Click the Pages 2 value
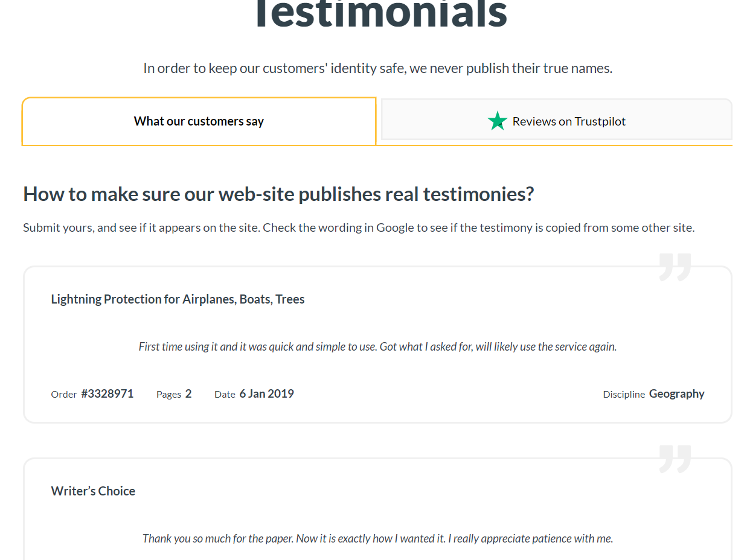747x560 pixels. (188, 393)
